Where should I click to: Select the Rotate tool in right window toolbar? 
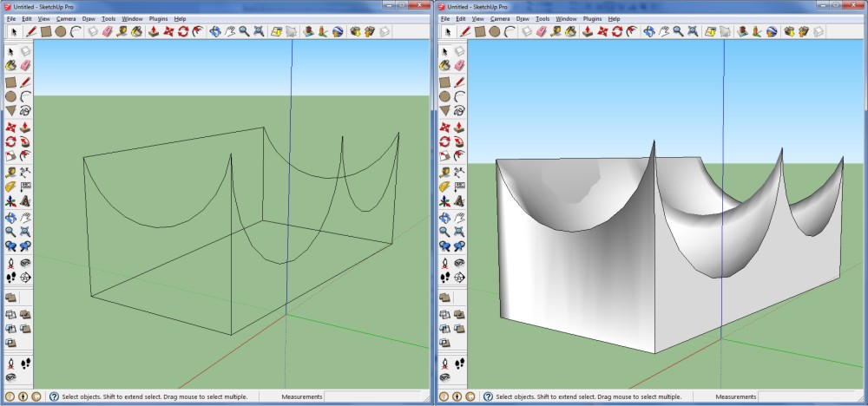point(617,31)
